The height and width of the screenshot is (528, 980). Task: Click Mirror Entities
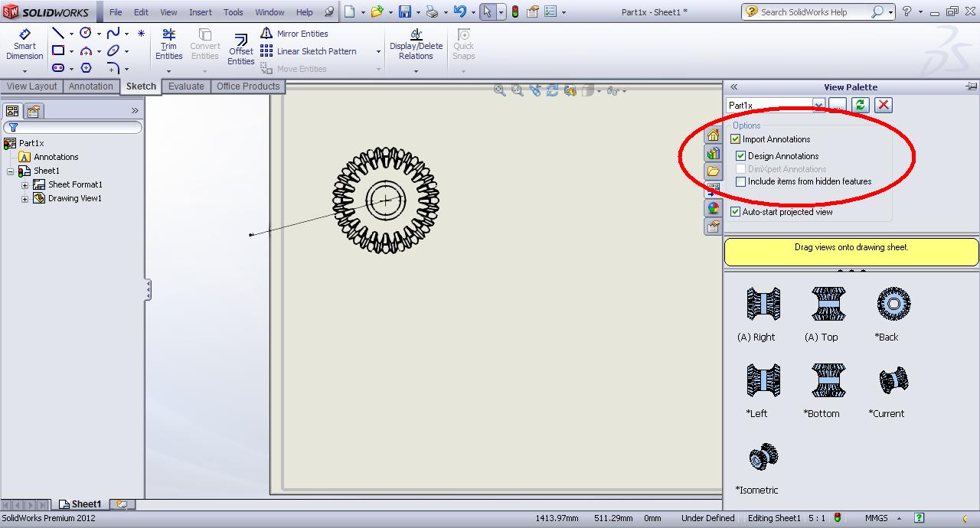[x=294, y=34]
